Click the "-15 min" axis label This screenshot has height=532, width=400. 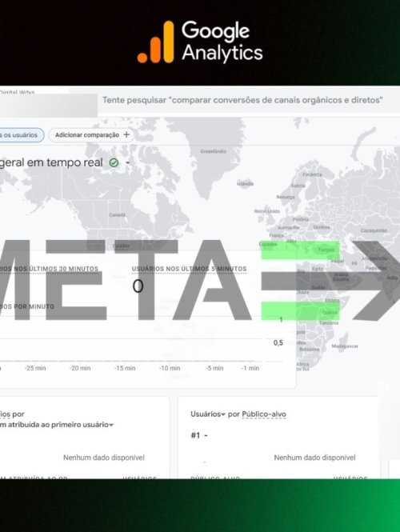(125, 368)
